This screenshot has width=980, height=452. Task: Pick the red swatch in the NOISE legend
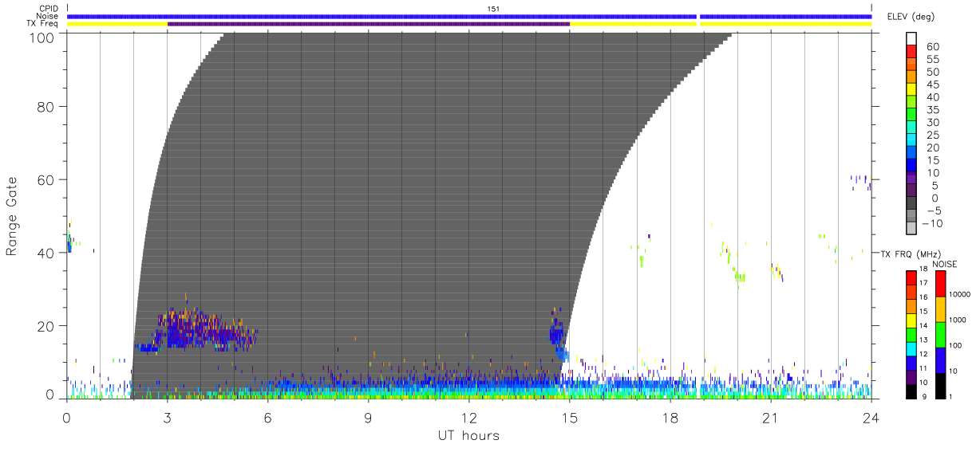coord(940,283)
